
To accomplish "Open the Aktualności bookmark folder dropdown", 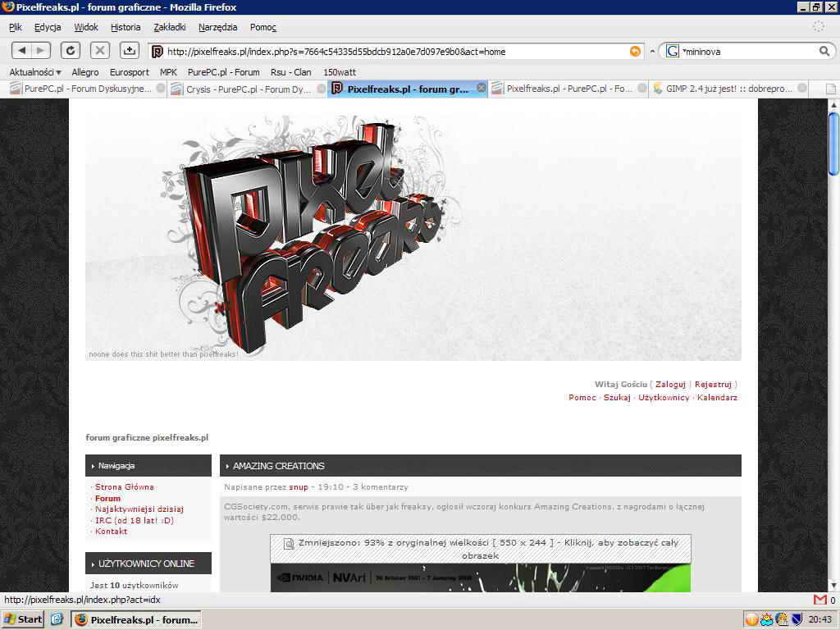I will (x=34, y=72).
